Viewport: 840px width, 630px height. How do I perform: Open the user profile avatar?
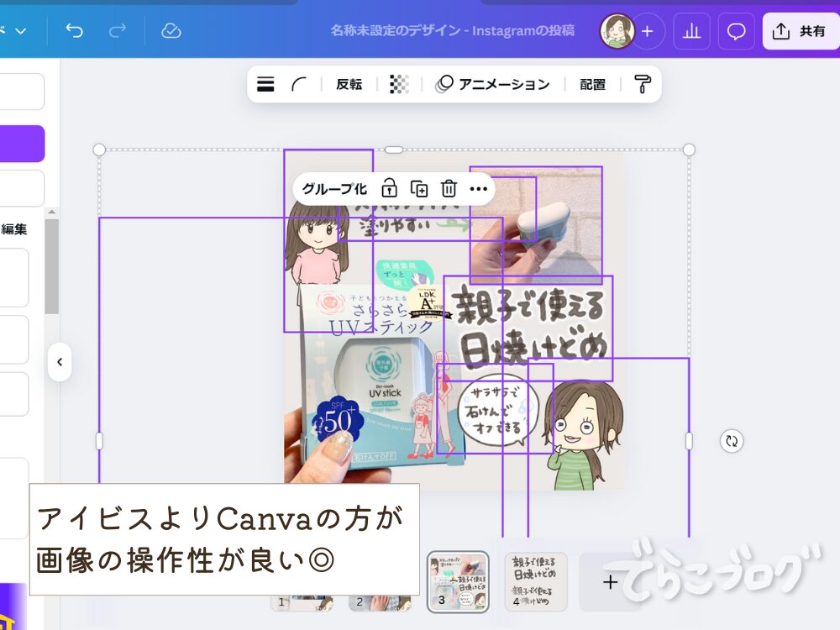(x=617, y=30)
